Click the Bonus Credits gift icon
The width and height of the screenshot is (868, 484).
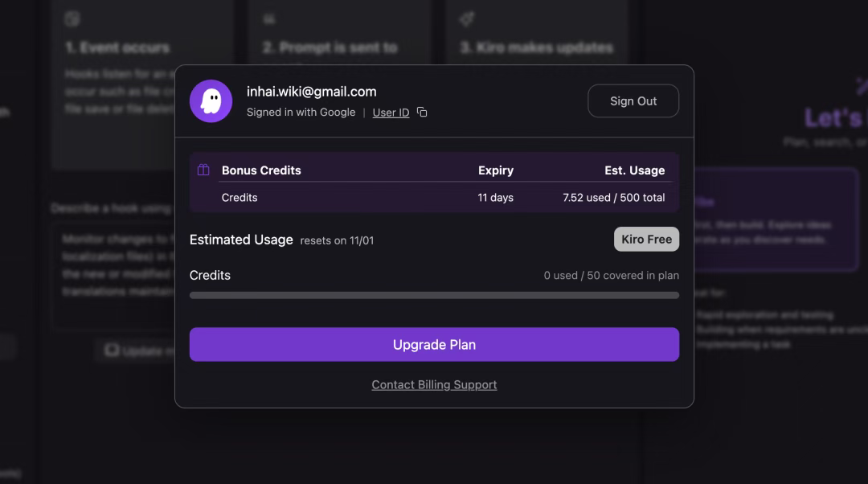coord(203,170)
